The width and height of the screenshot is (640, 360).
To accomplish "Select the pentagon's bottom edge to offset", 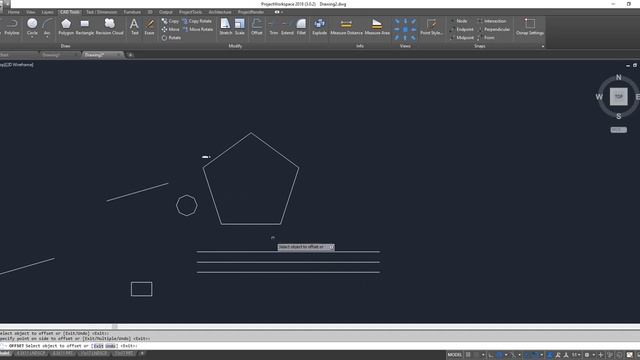I will [251, 224].
